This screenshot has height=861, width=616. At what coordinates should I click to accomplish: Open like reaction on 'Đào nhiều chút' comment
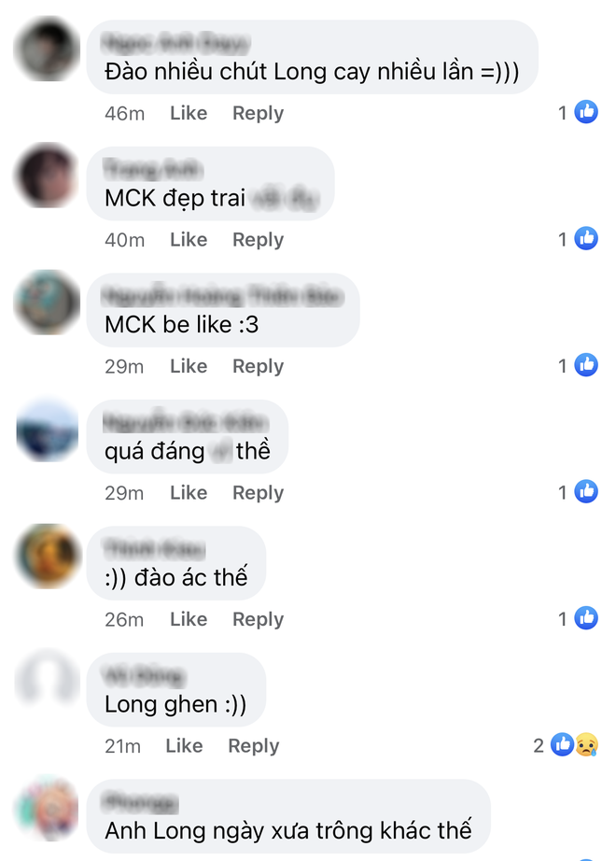tap(586, 112)
